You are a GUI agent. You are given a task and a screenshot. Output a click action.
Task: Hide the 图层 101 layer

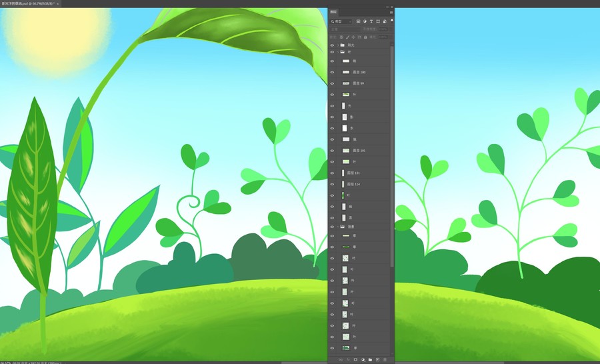332,151
